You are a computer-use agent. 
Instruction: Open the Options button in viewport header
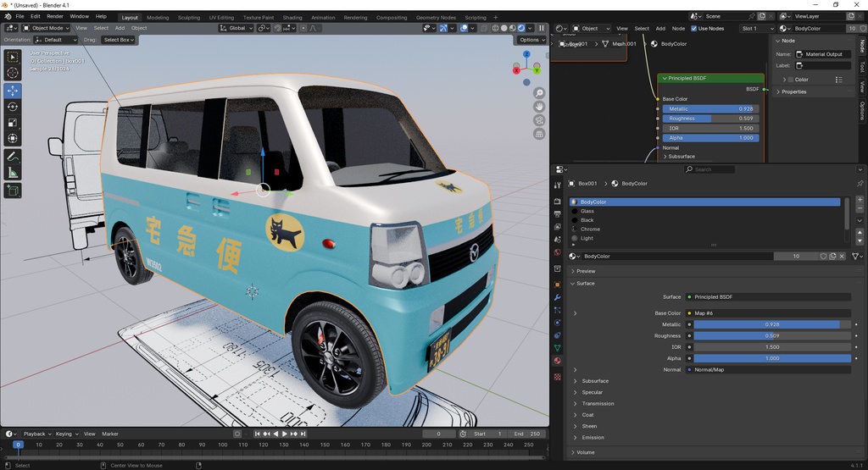[x=531, y=40]
